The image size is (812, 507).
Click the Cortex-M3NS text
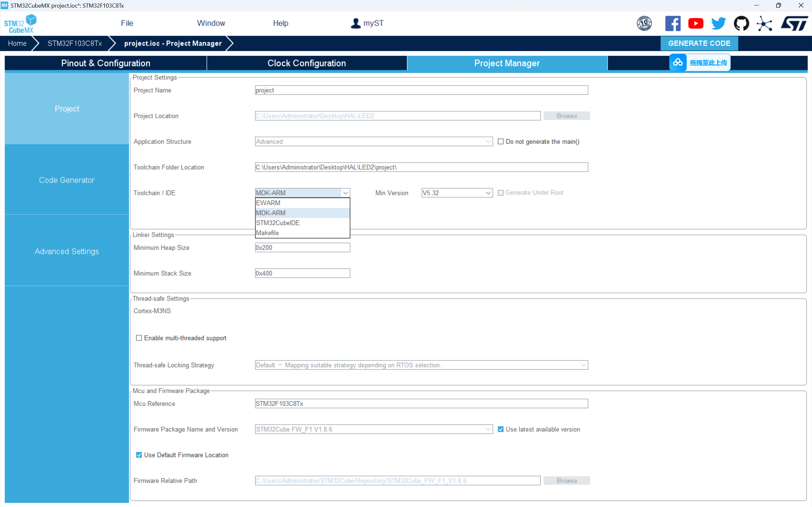pyautogui.click(x=152, y=311)
